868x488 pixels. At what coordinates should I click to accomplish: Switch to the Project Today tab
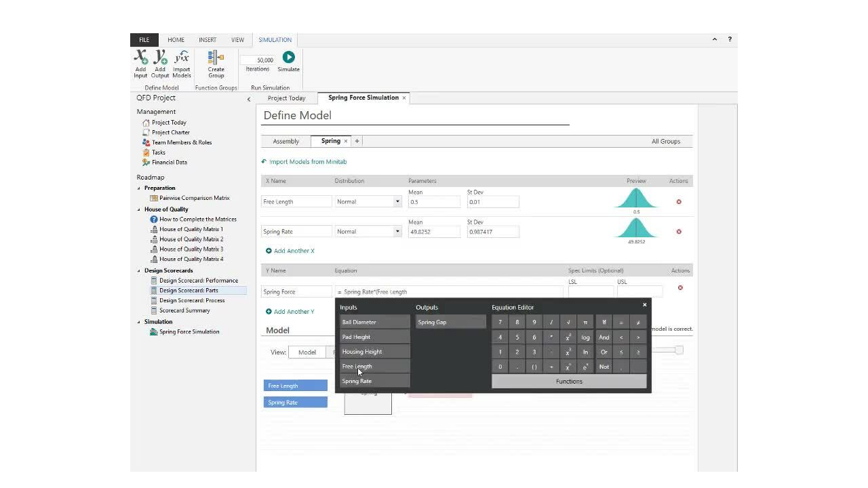point(287,98)
